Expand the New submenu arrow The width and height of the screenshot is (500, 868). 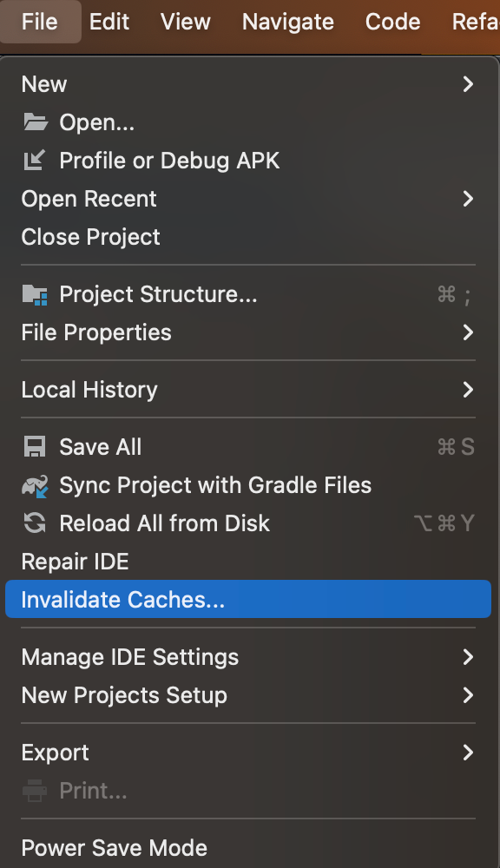(x=468, y=84)
